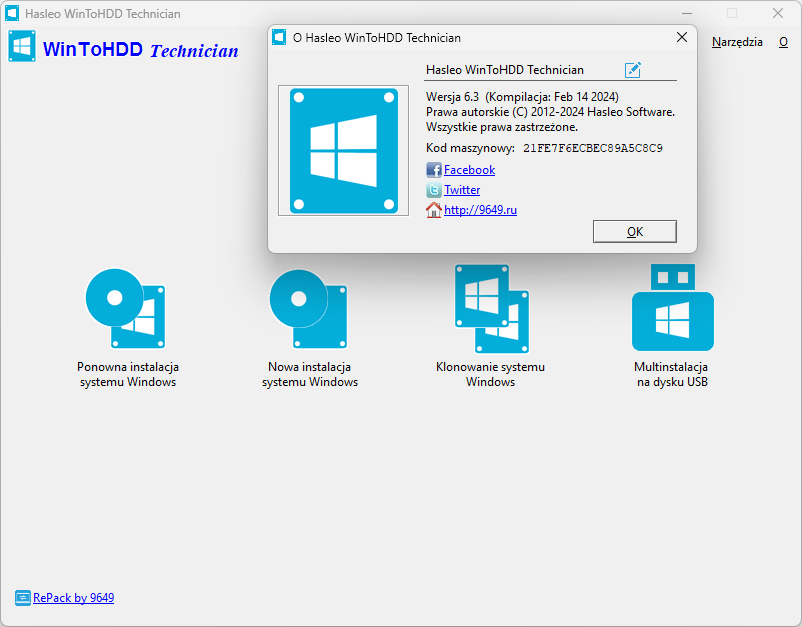The image size is (802, 627).
Task: Click the RePack icon at bottom left
Action: pos(23,598)
